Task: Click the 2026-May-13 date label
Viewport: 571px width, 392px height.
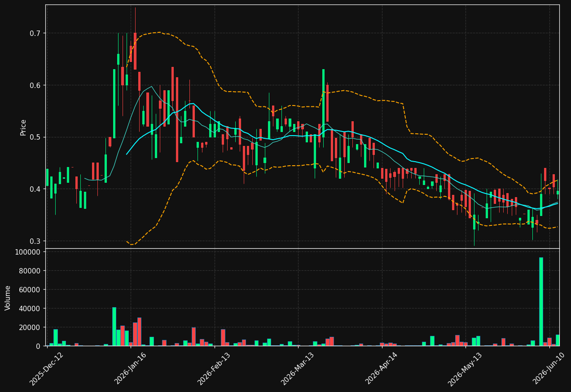Action: point(465,369)
